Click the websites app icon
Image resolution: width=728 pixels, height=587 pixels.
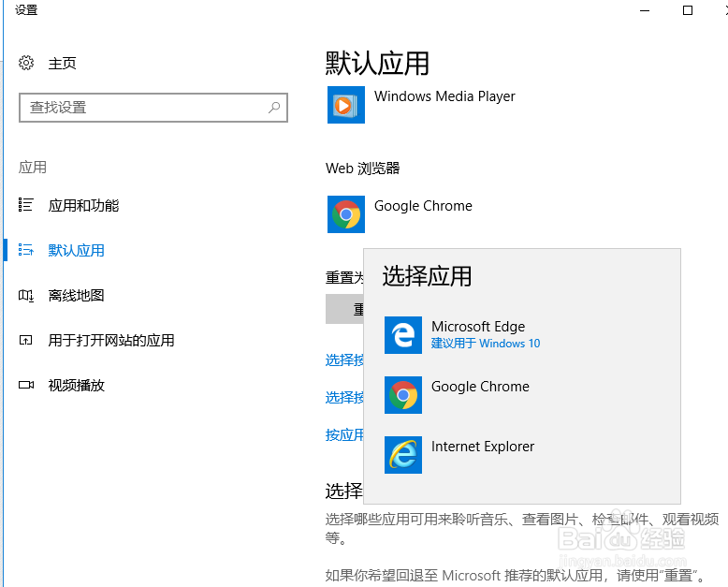[25, 341]
